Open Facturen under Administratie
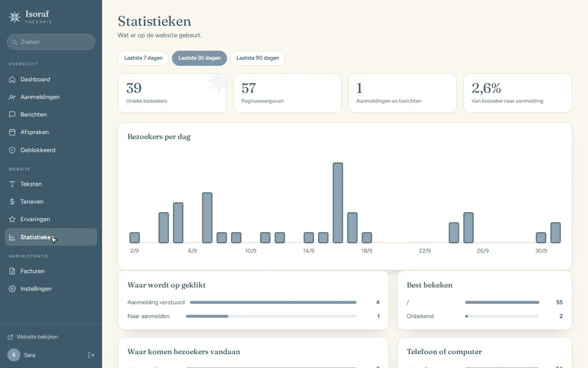The image size is (588, 368). coord(51,271)
